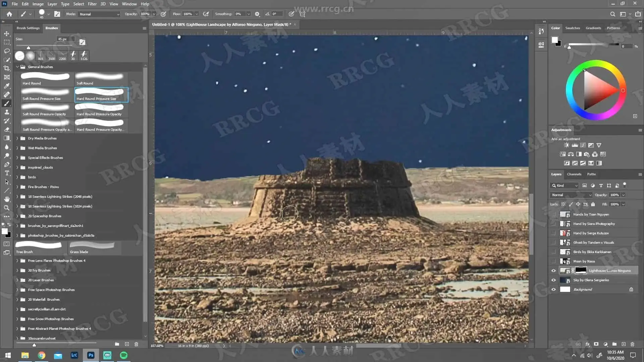The image size is (644, 362).
Task: Create a new brush in Brushes panel
Action: (x=127, y=344)
